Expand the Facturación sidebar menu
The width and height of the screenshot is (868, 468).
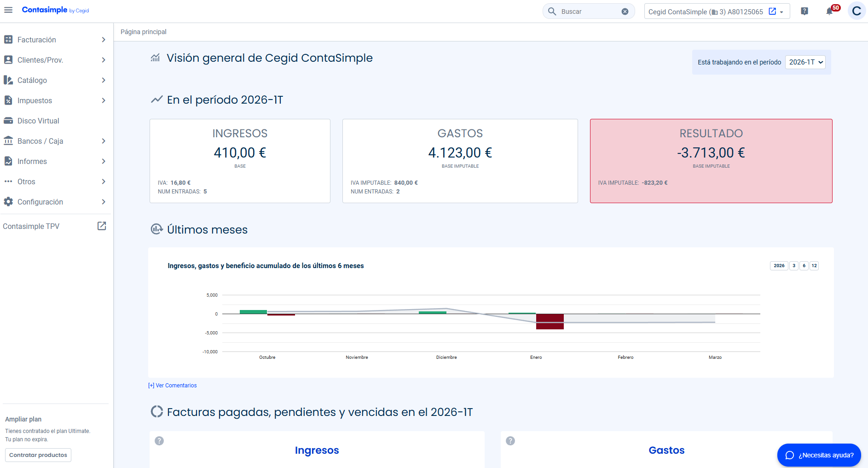click(55, 40)
